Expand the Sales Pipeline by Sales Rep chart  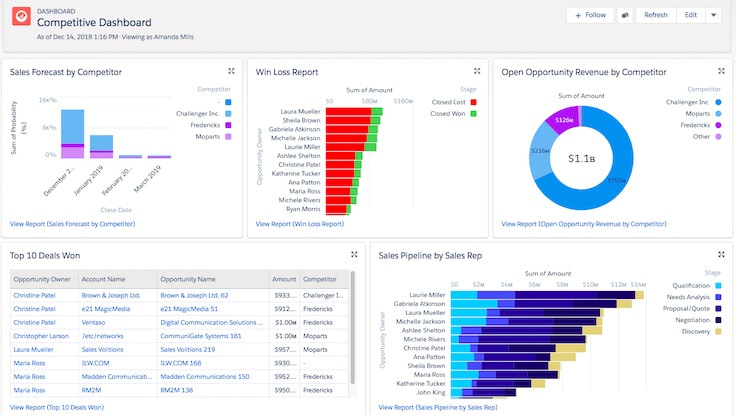tap(723, 255)
